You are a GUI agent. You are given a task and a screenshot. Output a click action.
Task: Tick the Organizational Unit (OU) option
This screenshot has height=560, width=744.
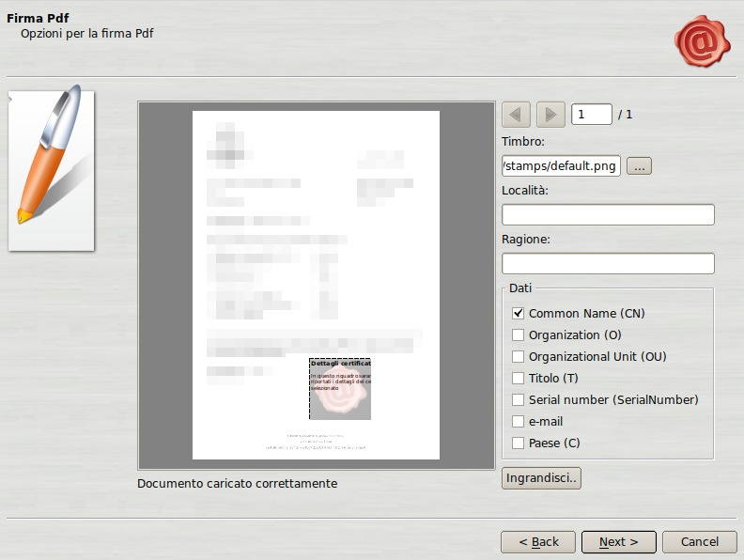coord(518,357)
